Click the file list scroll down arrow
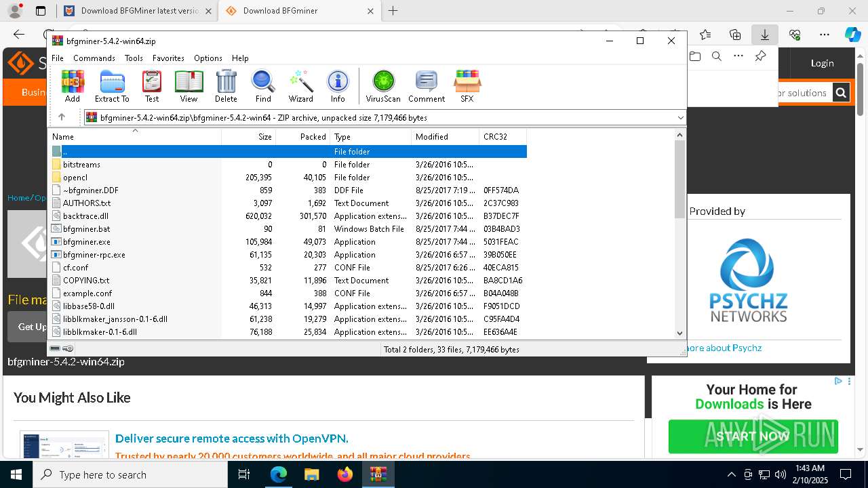 (x=680, y=333)
